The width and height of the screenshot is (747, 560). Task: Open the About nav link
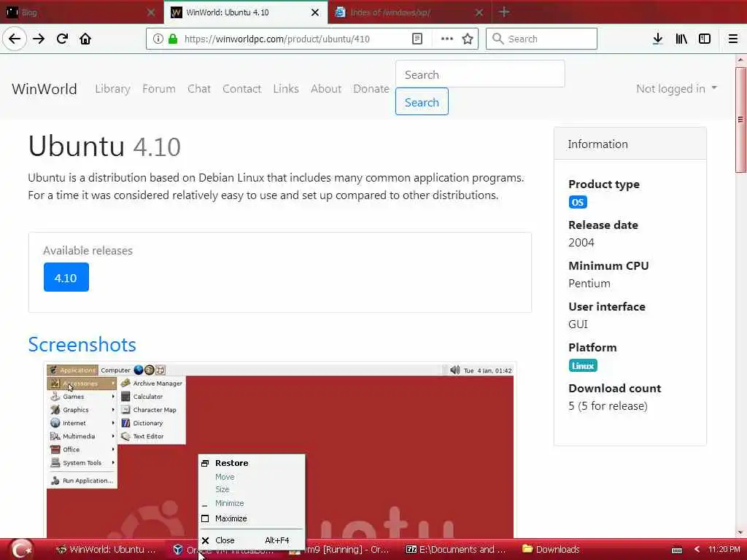[x=326, y=88]
